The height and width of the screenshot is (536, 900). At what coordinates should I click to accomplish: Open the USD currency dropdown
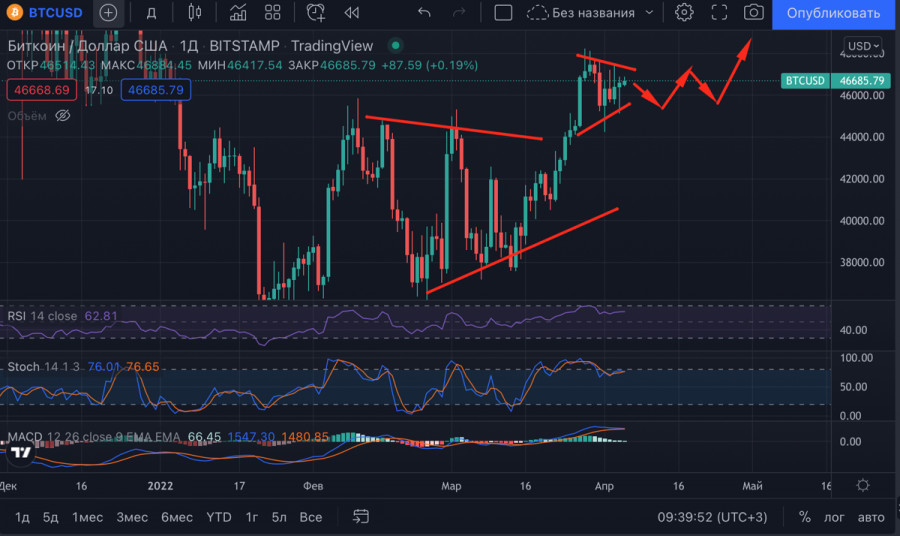[x=864, y=46]
